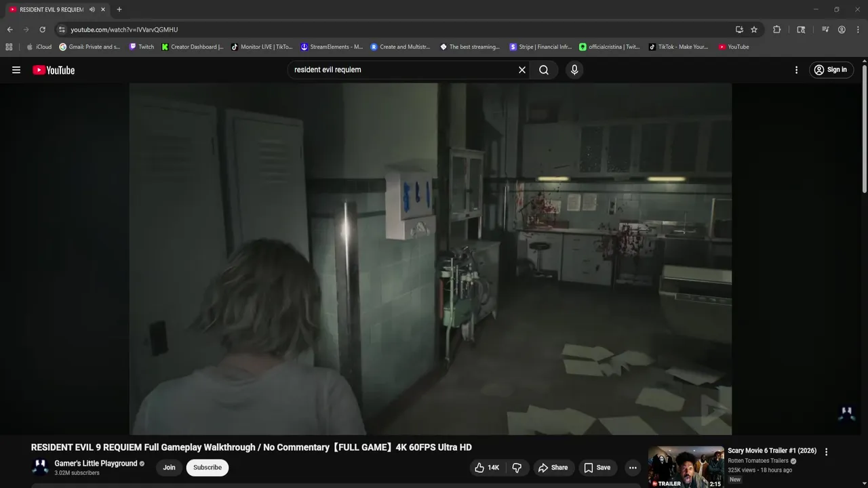The width and height of the screenshot is (868, 488).
Task: Click the channel watermark on the video
Action: (x=846, y=412)
